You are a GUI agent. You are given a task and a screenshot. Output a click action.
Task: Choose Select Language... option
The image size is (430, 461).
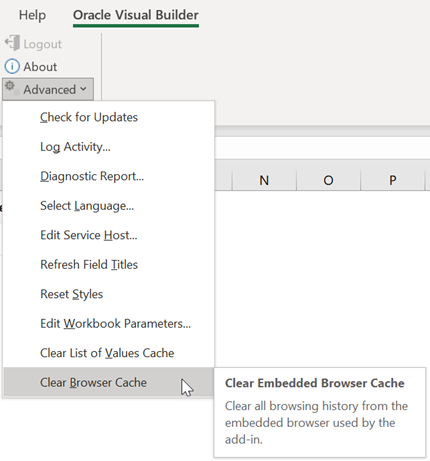108,206
